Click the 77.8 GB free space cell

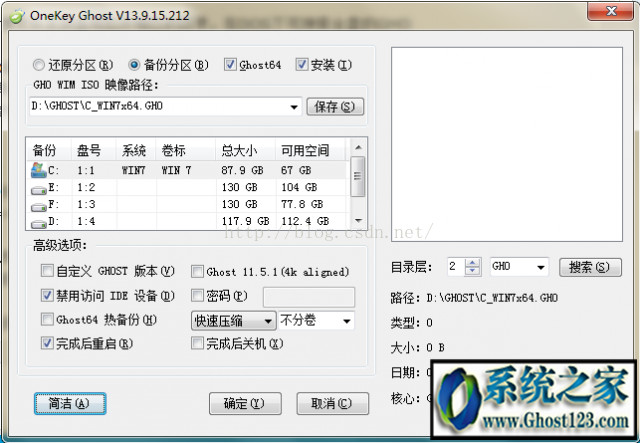click(x=302, y=204)
